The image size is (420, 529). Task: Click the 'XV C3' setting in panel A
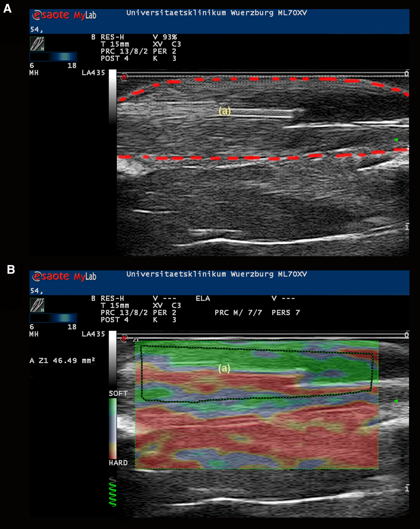[167, 44]
